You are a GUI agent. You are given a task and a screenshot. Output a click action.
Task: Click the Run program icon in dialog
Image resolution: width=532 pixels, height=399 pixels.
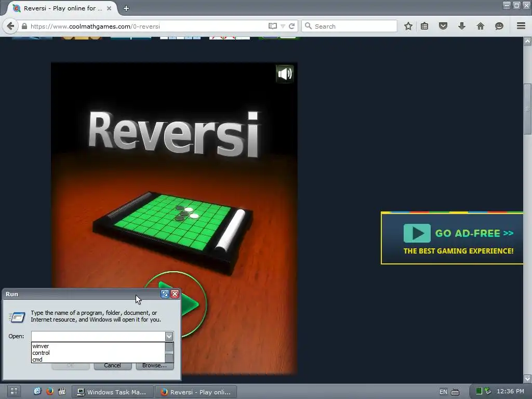click(x=17, y=317)
